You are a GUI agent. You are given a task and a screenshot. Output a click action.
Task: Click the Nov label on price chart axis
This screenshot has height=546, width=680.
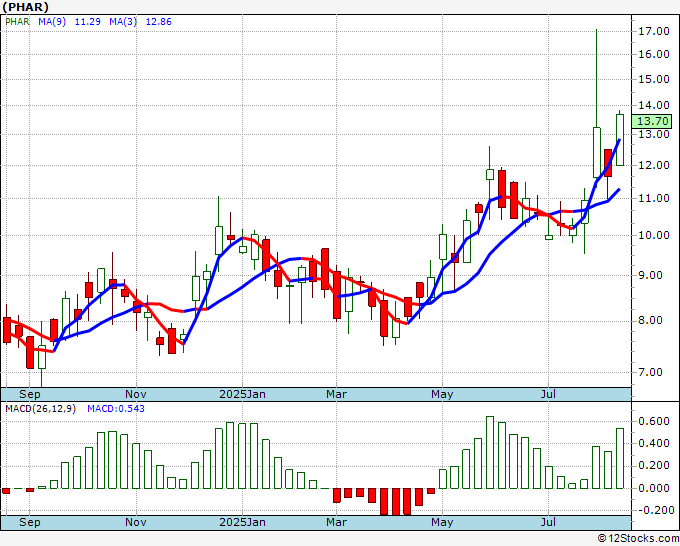136,394
